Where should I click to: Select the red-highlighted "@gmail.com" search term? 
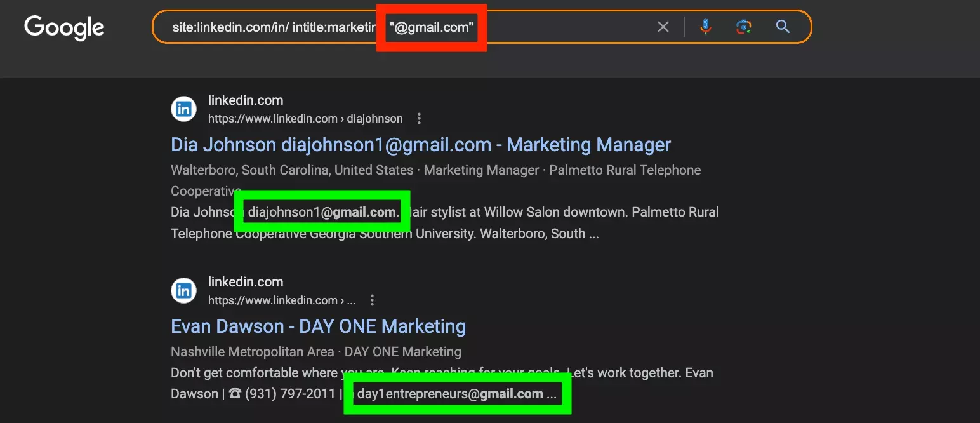click(x=432, y=27)
